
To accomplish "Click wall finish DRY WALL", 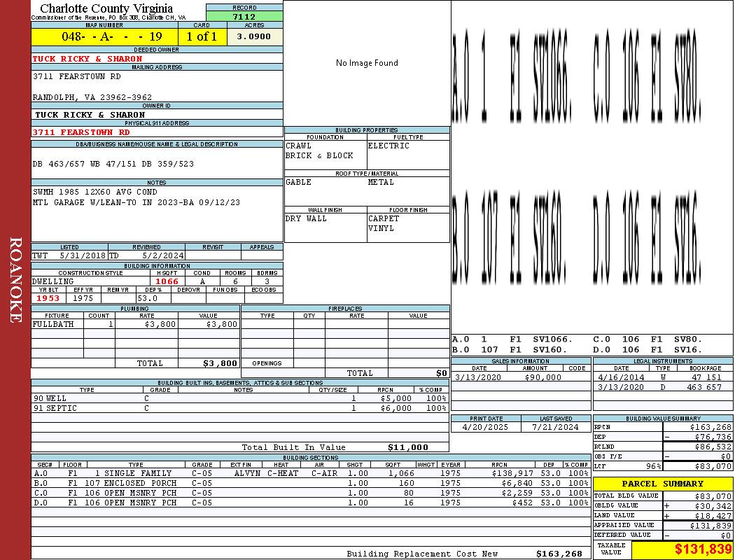I will point(306,219).
